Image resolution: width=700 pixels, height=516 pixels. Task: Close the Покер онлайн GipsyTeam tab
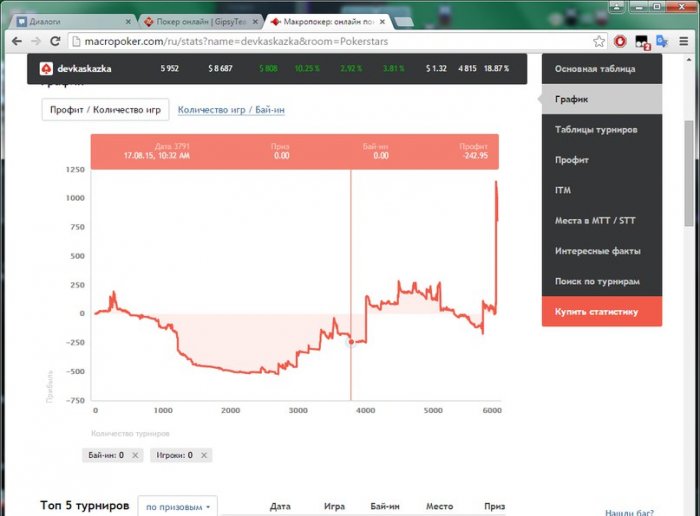[x=255, y=21]
